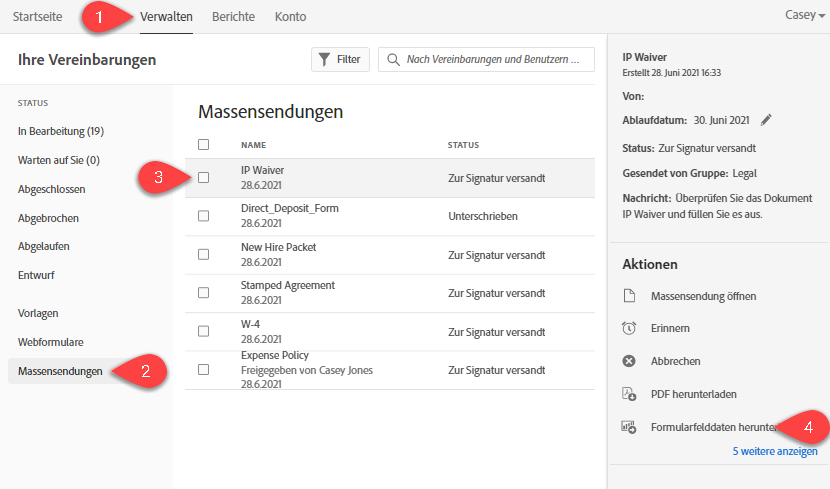Click the funnel icon on Filter

pyautogui.click(x=324, y=60)
